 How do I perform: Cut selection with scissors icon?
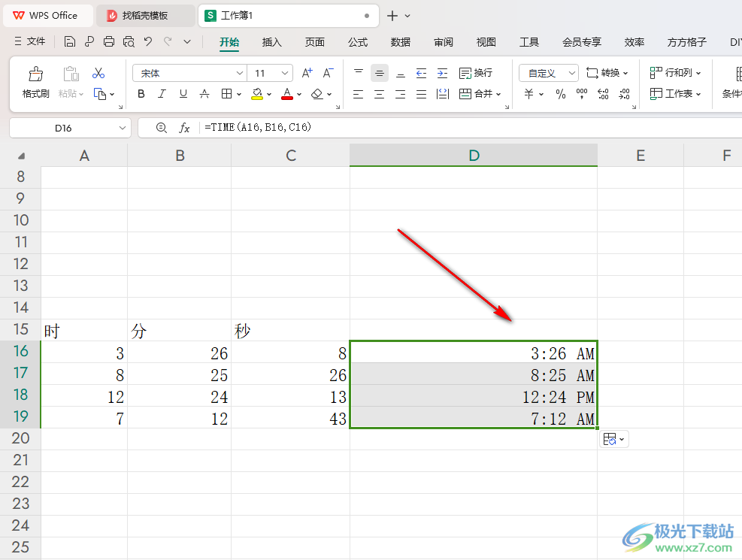[x=98, y=73]
